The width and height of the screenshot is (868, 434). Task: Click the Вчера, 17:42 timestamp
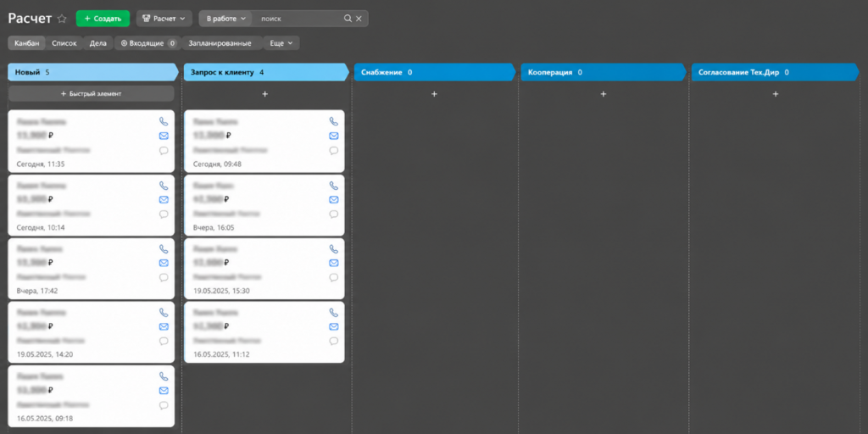pyautogui.click(x=37, y=291)
